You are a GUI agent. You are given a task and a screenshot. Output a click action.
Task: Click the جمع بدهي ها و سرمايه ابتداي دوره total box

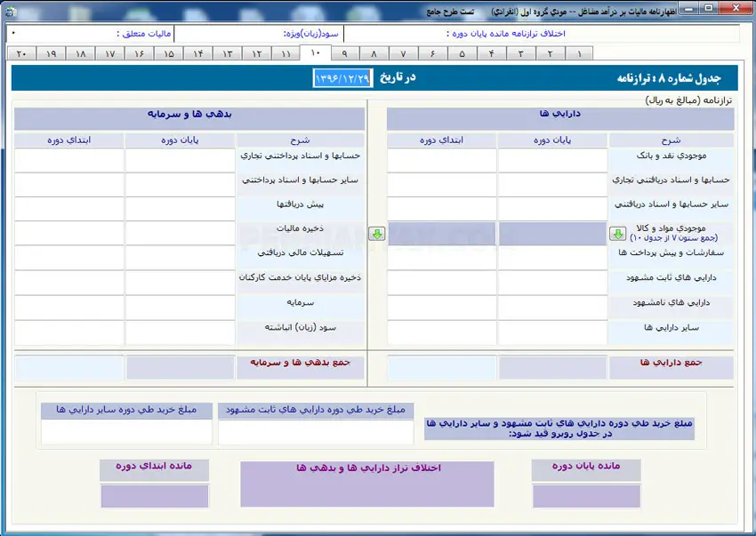point(69,368)
